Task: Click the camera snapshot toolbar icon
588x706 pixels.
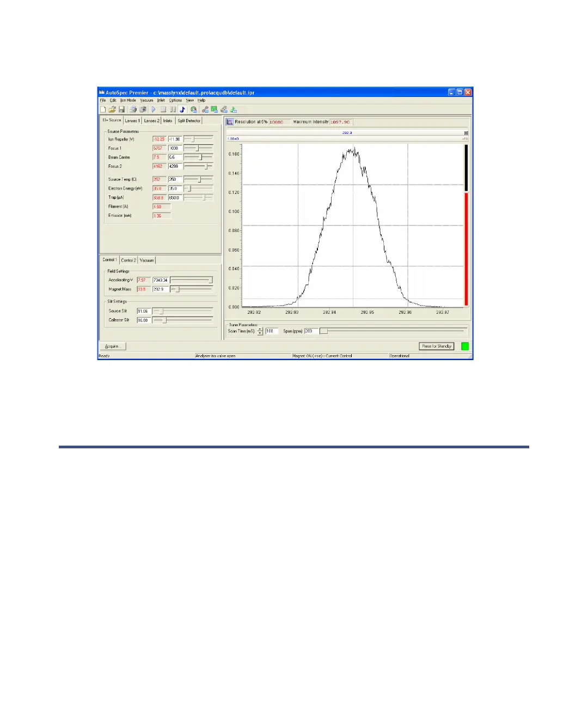Action: tap(143, 109)
